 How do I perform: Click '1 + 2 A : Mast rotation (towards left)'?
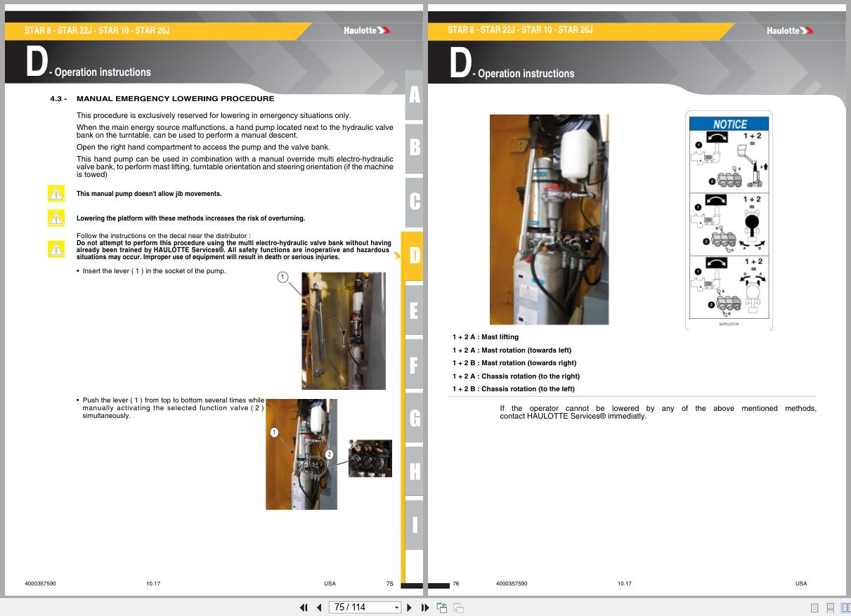tap(512, 350)
